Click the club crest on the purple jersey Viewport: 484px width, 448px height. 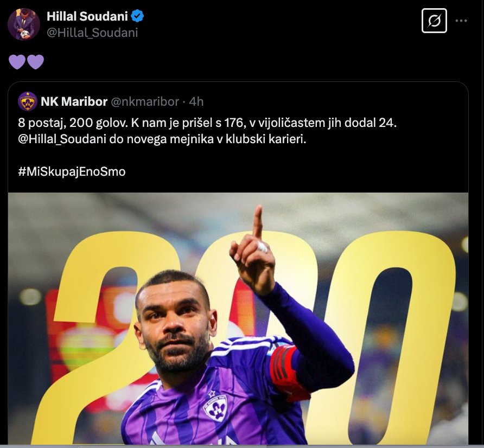click(215, 407)
